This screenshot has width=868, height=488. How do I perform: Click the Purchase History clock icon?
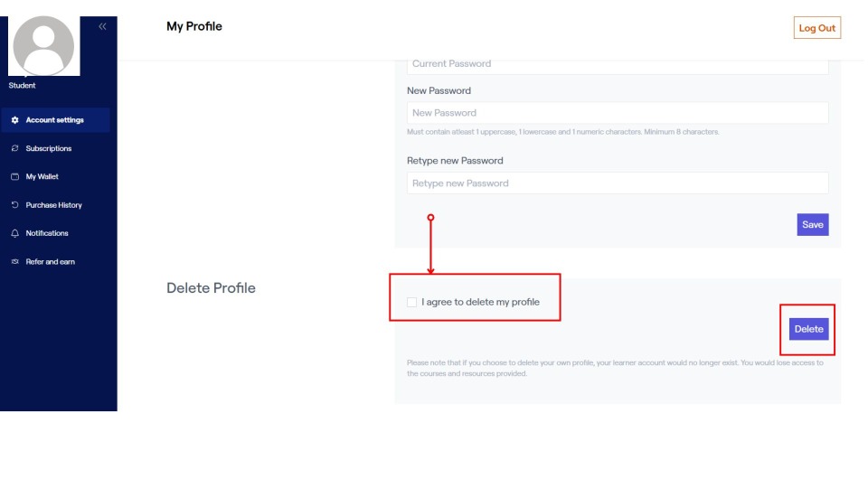[x=14, y=205]
